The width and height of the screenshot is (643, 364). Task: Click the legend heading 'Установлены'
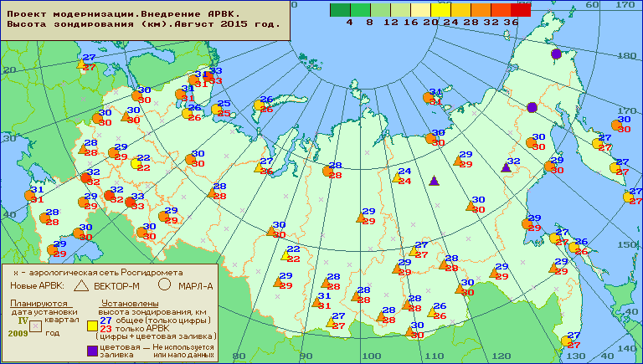pos(130,304)
